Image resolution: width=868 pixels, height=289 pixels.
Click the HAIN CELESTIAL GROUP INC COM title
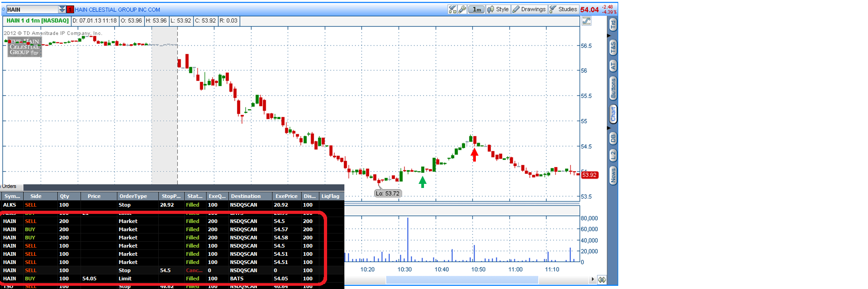[x=117, y=10]
